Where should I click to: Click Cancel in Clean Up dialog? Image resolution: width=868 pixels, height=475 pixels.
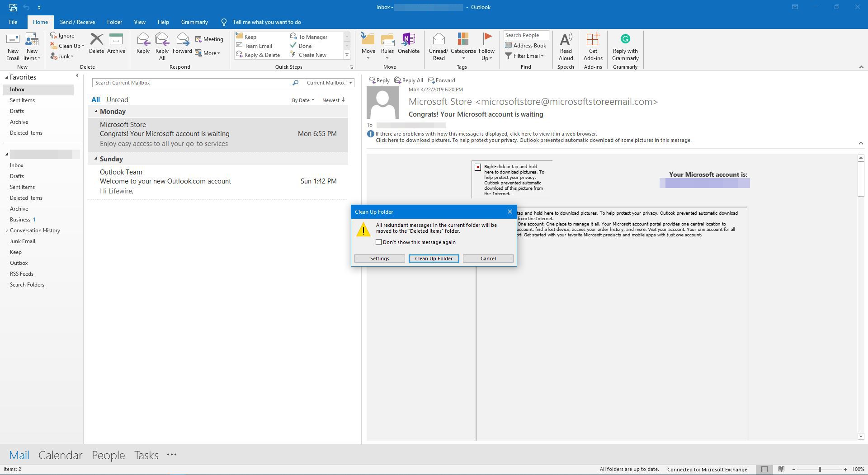(488, 259)
